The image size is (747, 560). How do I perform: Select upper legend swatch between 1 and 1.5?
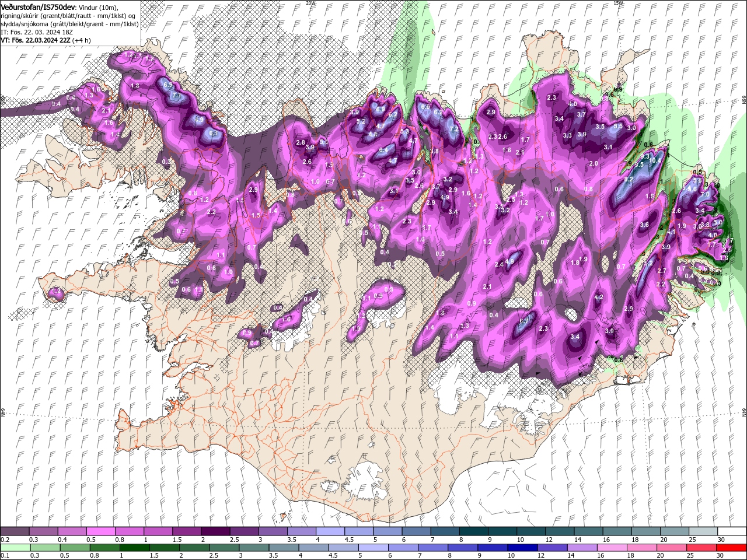[158, 531]
